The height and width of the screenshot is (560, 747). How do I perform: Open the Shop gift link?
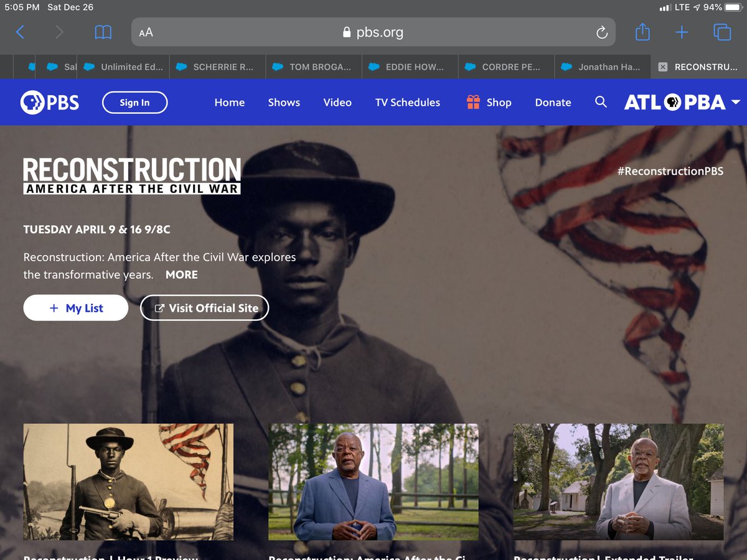pos(489,103)
